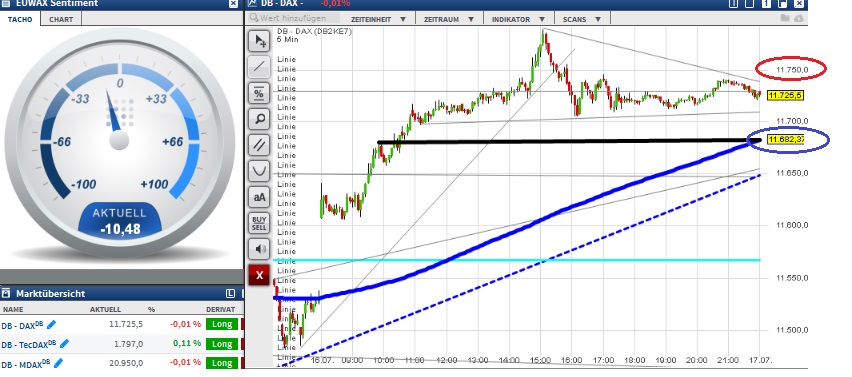Click Long button for DB - TecDAX
Viewport: 852px width, 377px height.
click(222, 344)
